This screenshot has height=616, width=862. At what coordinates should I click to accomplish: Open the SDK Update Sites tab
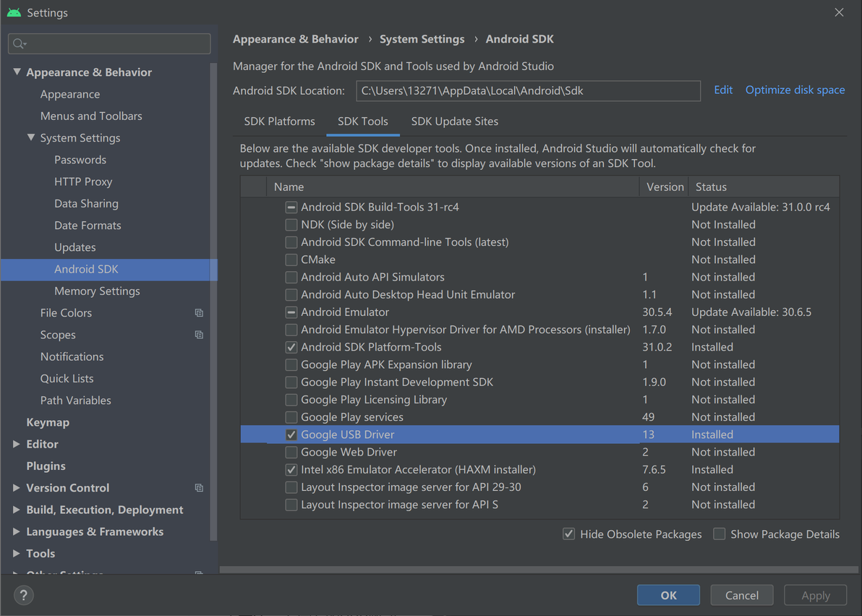pyautogui.click(x=454, y=121)
